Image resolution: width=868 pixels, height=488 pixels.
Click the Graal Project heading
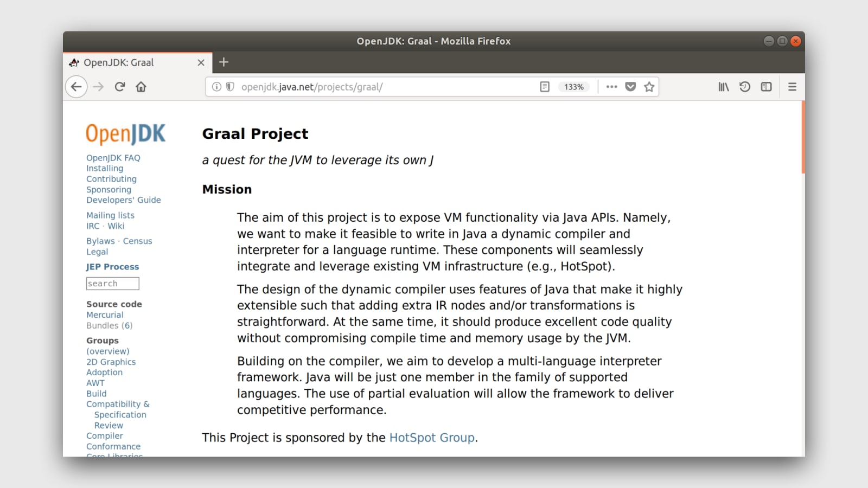point(255,133)
